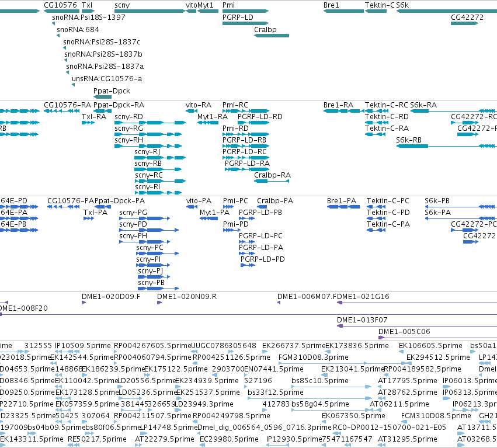Select the snoRNA:Psi18S-1397 label
Image resolution: width=497 pixels, height=448 pixels.
pyautogui.click(x=88, y=17)
